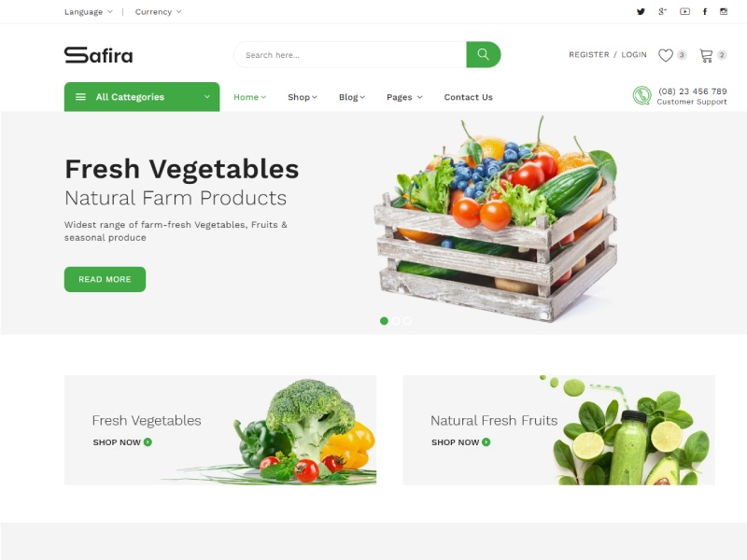Click the REGISTER link
The height and width of the screenshot is (560, 747).
[x=589, y=55]
